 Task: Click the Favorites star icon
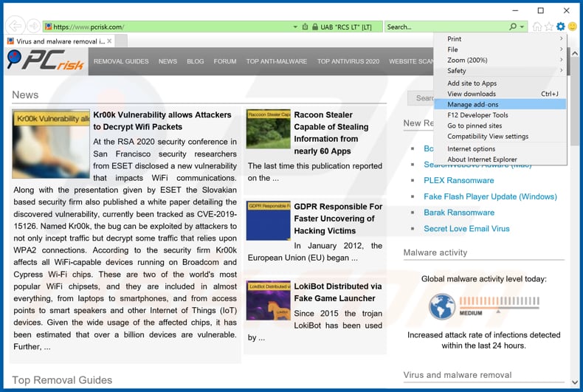(x=548, y=27)
